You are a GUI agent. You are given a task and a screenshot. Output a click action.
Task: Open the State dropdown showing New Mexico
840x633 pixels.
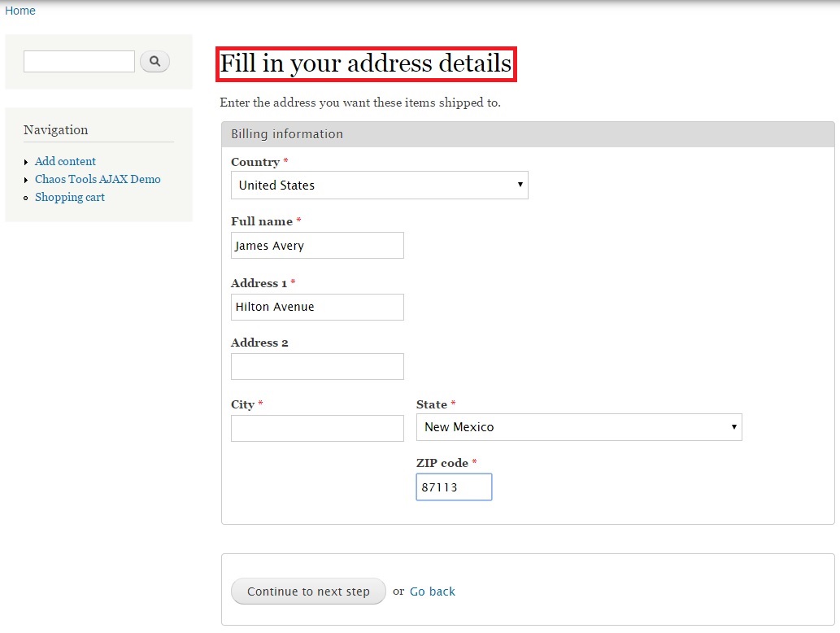[579, 427]
